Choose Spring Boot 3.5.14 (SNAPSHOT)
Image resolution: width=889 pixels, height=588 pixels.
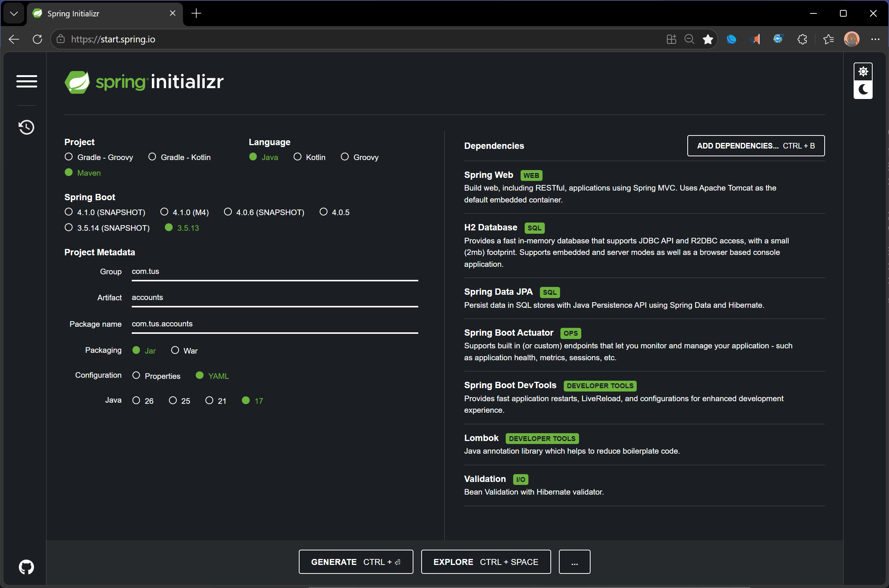[x=107, y=228]
